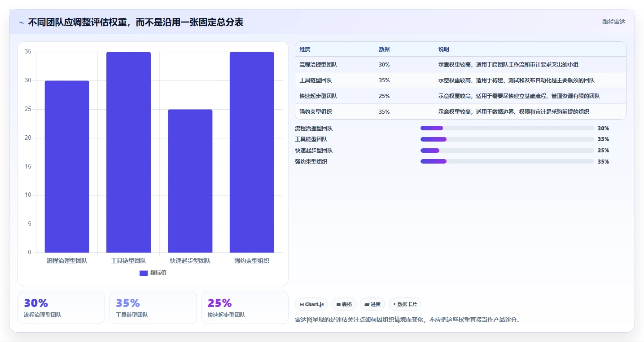The height and width of the screenshot is (342, 644).
Task: Click the 35 y-axis tick label
Action: click(x=28, y=52)
